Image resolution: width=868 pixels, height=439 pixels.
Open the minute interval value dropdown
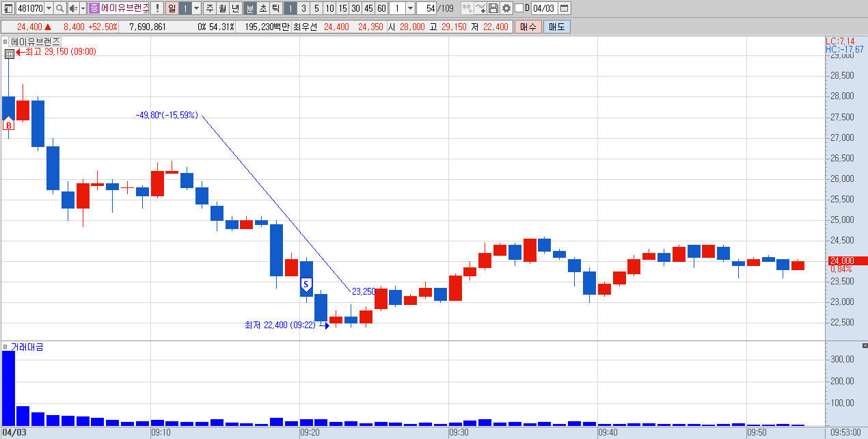[x=410, y=8]
